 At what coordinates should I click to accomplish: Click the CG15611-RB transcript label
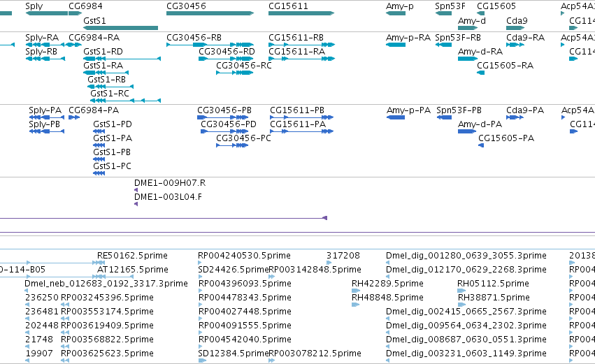296,38
